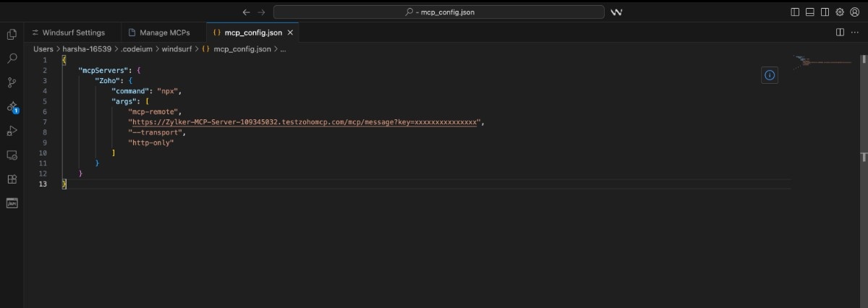The width and height of the screenshot is (868, 308).
Task: Open Run and Debug view
Action: tap(12, 131)
